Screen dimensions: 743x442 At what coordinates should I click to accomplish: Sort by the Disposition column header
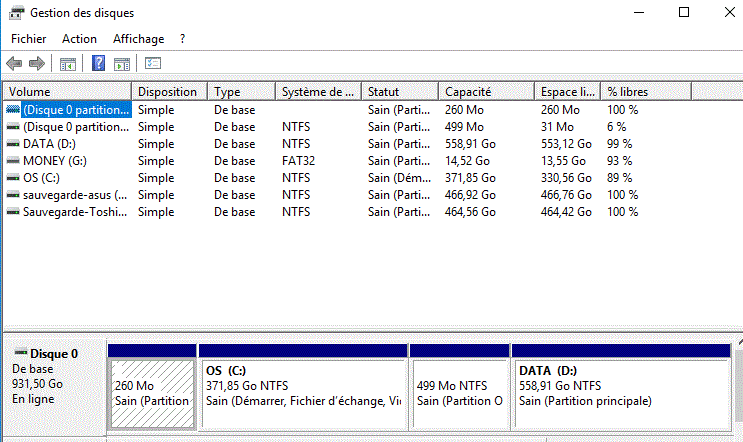click(170, 91)
